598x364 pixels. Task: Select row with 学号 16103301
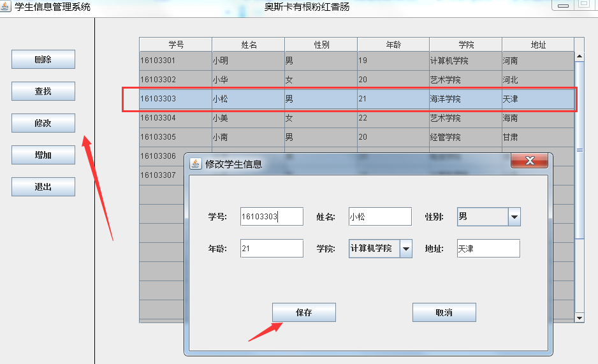[x=357, y=61]
